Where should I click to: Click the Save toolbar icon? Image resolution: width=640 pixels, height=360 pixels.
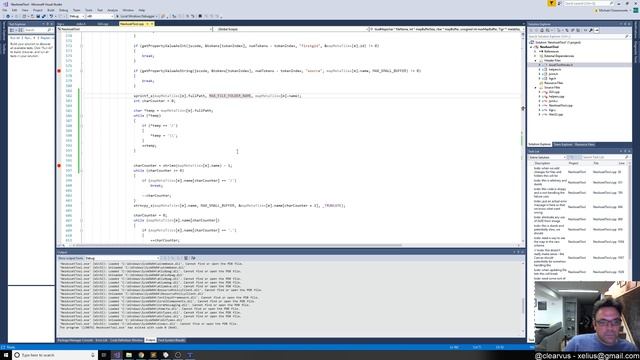click(38, 16)
